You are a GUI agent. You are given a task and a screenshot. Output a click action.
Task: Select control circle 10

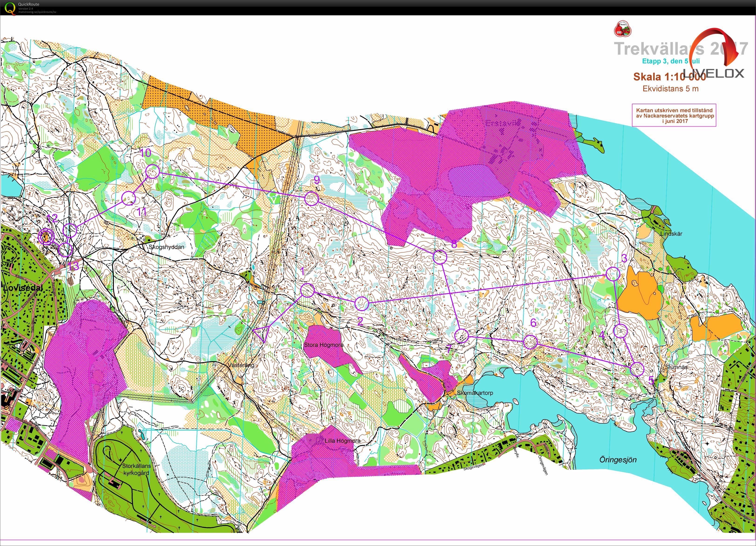(152, 172)
